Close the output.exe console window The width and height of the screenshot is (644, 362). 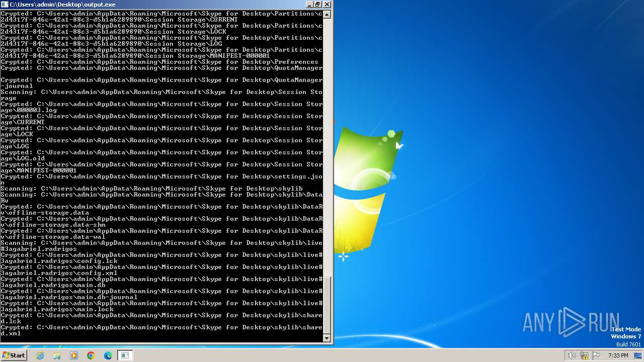(x=327, y=5)
